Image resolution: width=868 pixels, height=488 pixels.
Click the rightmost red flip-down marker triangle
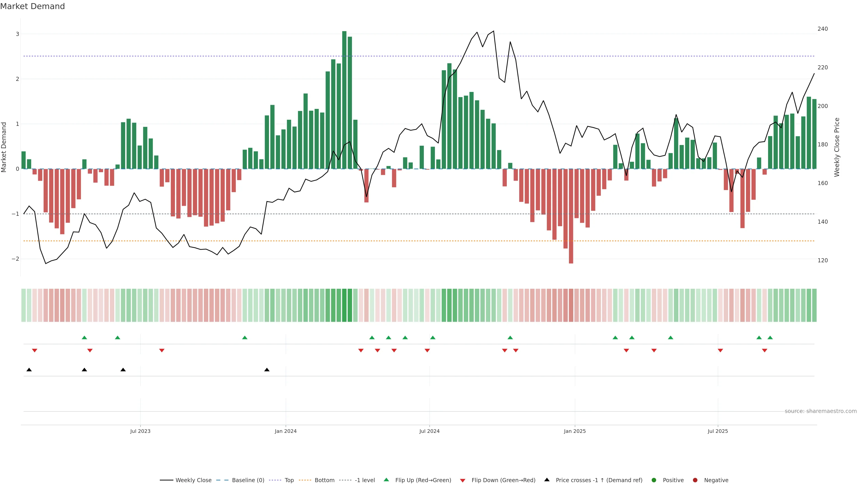coord(764,351)
